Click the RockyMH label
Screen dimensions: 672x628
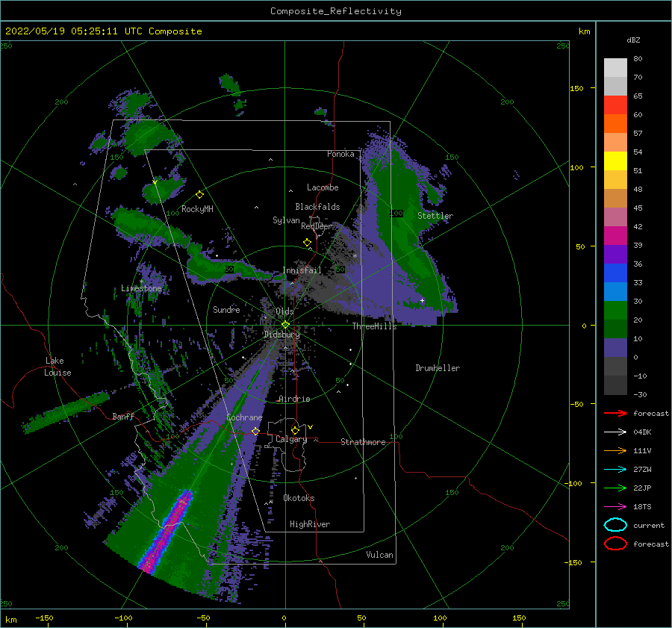(x=197, y=209)
